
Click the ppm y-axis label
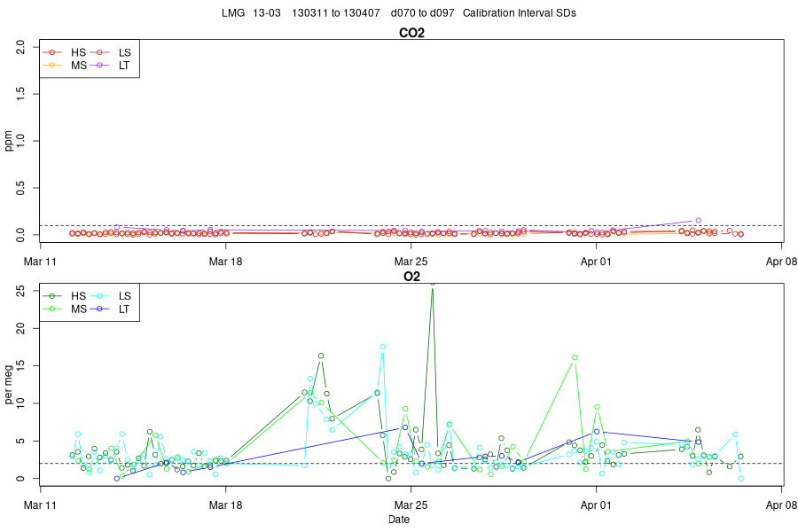click(x=8, y=141)
